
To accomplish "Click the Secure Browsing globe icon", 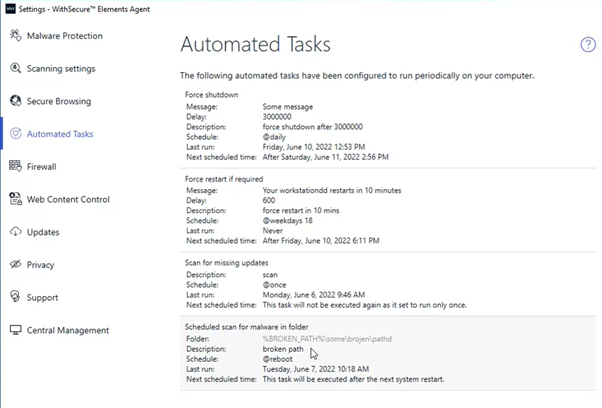I will tap(15, 101).
